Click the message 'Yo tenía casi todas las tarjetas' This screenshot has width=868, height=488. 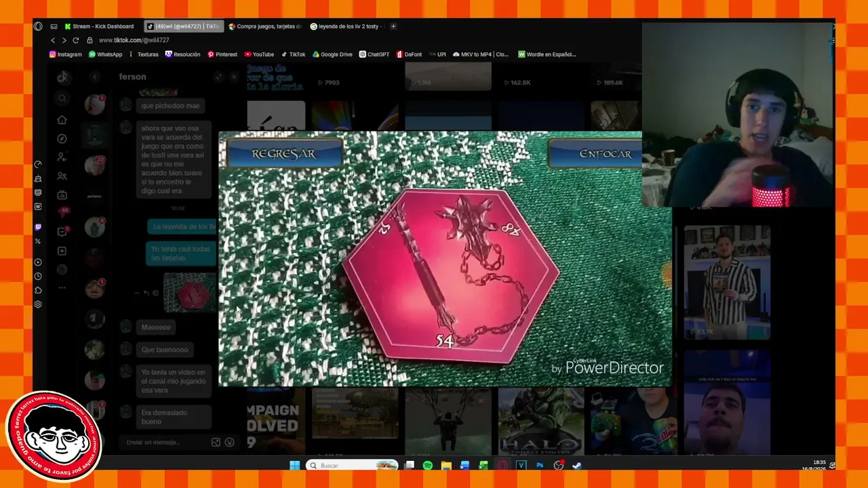180,253
